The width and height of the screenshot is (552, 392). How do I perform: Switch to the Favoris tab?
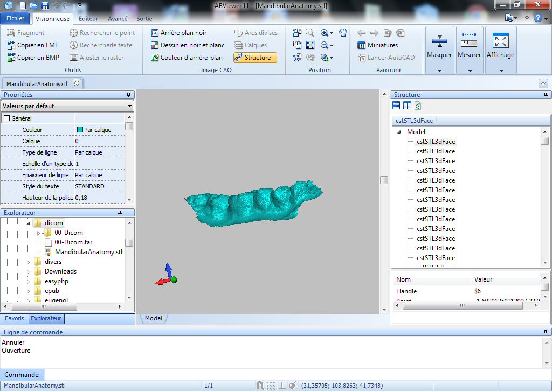click(x=15, y=319)
